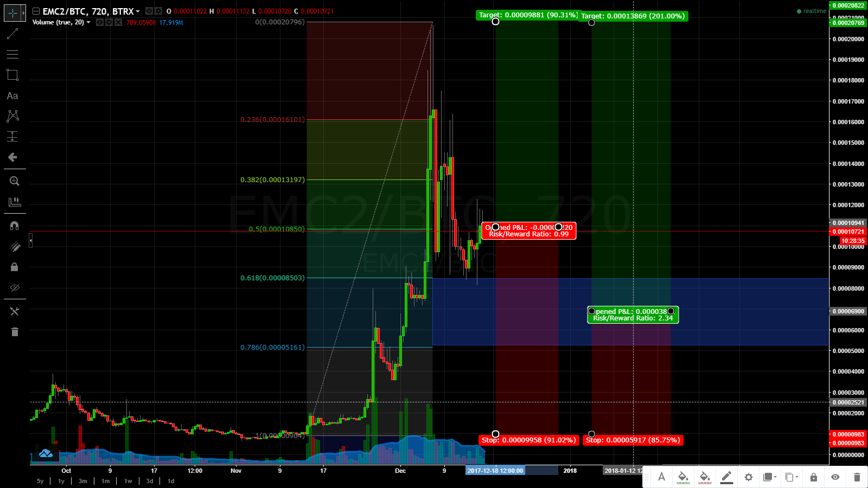868x488 pixels.
Task: Click Target 0.00009881 (90.31%) label
Action: coord(528,15)
